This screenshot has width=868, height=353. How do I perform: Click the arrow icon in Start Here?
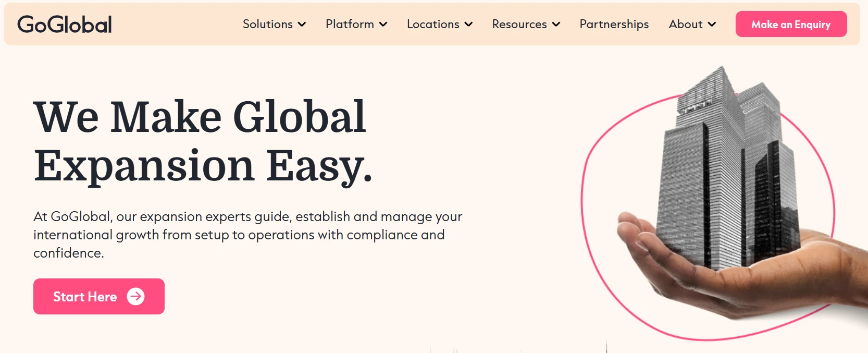pos(136,297)
